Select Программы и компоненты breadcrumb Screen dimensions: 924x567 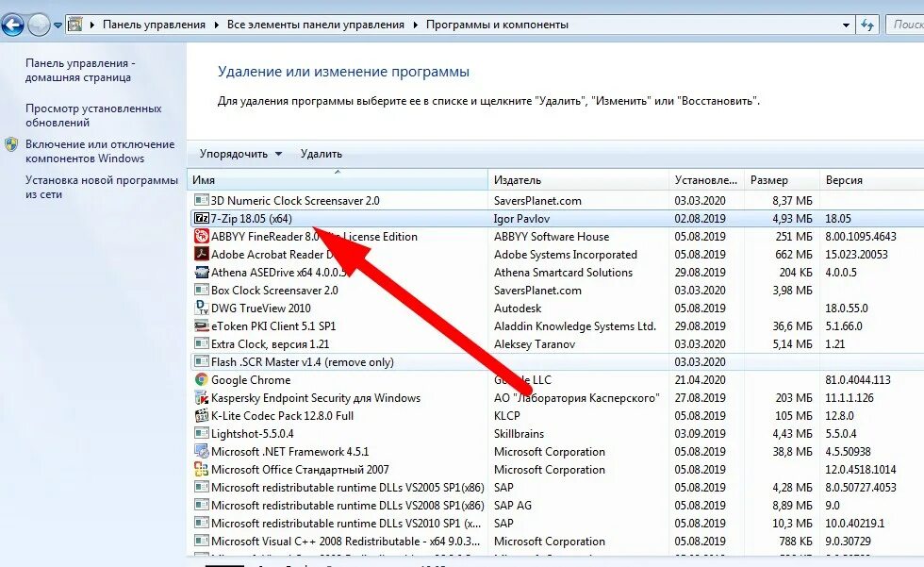pyautogui.click(x=497, y=25)
